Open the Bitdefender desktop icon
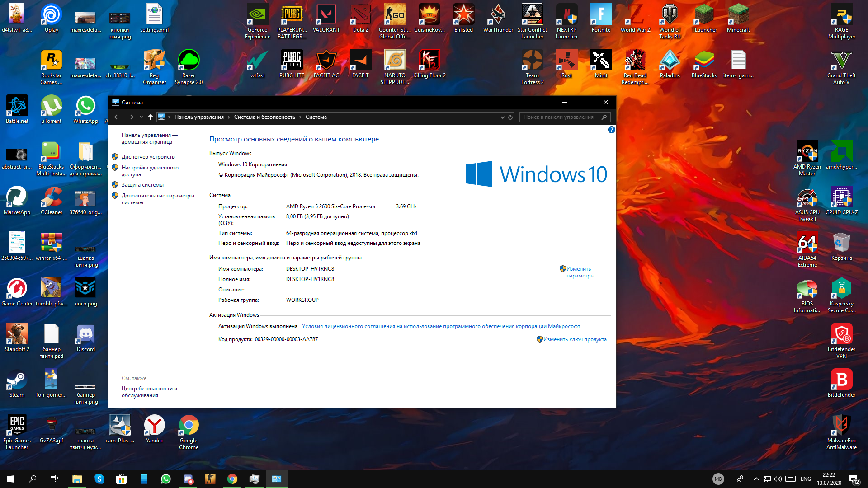This screenshot has height=488, width=868. tap(841, 383)
